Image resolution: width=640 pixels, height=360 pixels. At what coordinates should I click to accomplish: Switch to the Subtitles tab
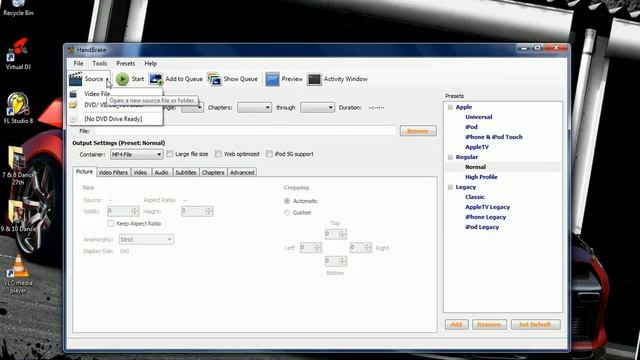click(x=186, y=173)
